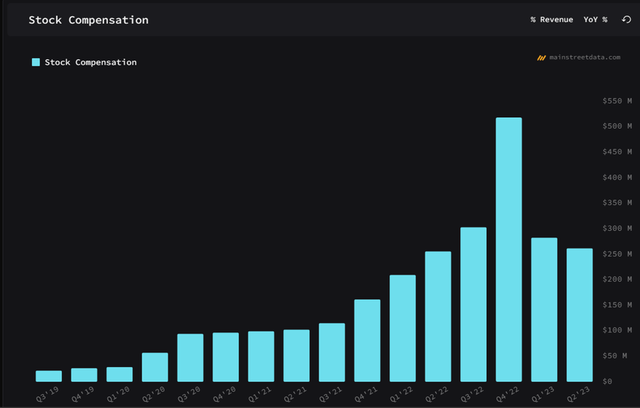Image resolution: width=640 pixels, height=408 pixels.
Task: Click the Q3'20 bar
Action: pyautogui.click(x=190, y=358)
